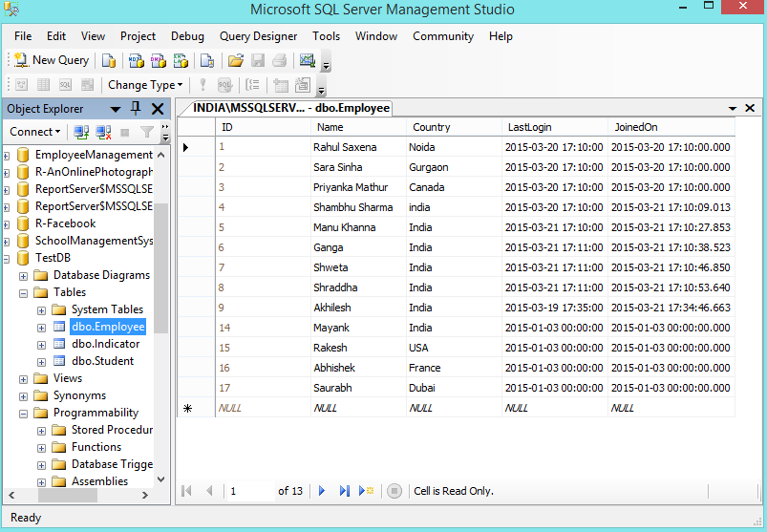Click the Activity Monitor toolbar icon
Screen dimensions: 767x532
tap(307, 60)
